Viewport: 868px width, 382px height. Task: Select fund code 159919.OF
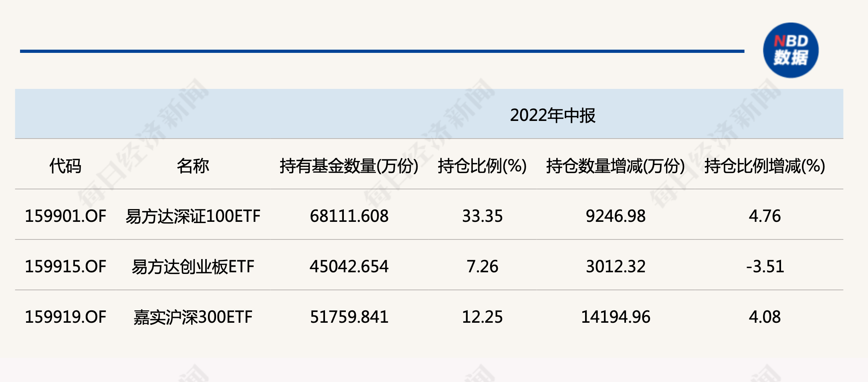point(65,317)
